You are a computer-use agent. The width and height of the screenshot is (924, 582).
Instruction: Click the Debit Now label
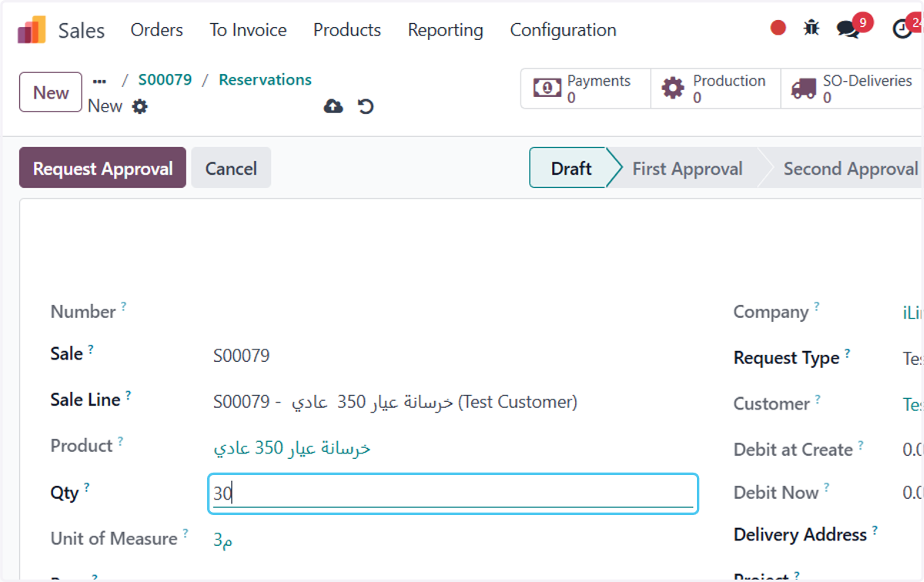click(776, 493)
